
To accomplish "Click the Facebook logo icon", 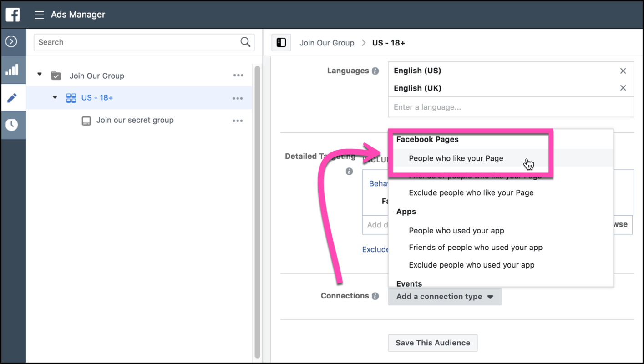I will click(x=13, y=15).
